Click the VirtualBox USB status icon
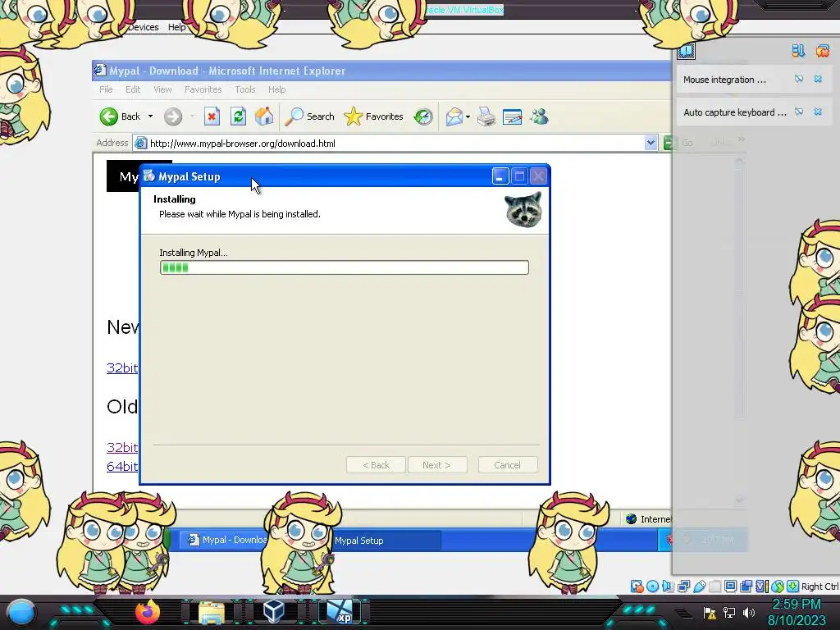Viewport: 840px width, 630px height. coord(699,586)
